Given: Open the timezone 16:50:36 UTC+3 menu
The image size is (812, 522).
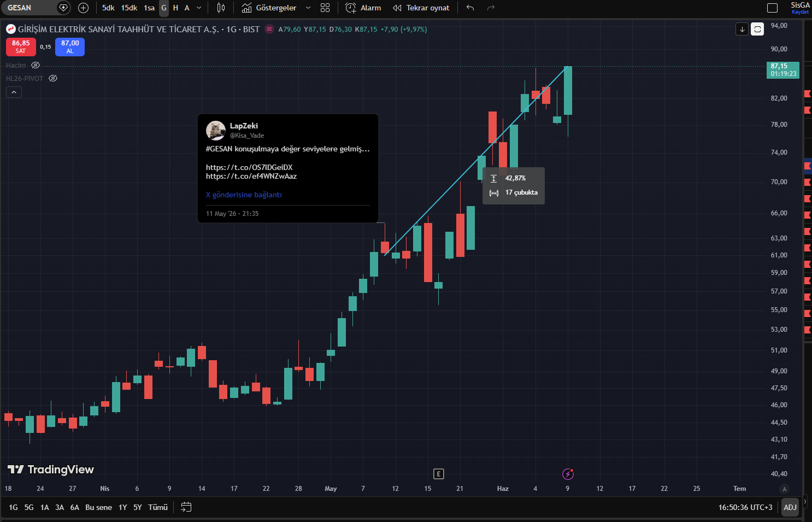Looking at the screenshot, I should pos(745,507).
